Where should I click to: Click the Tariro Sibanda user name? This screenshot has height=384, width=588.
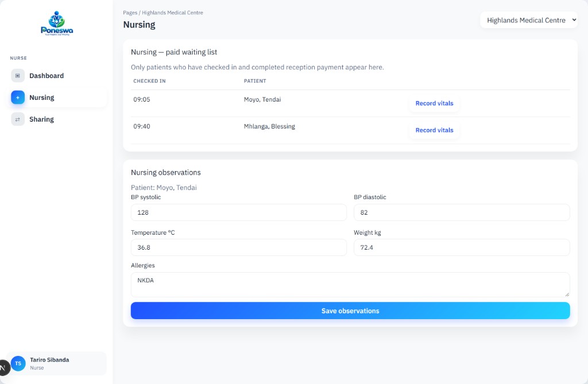[x=49, y=360]
